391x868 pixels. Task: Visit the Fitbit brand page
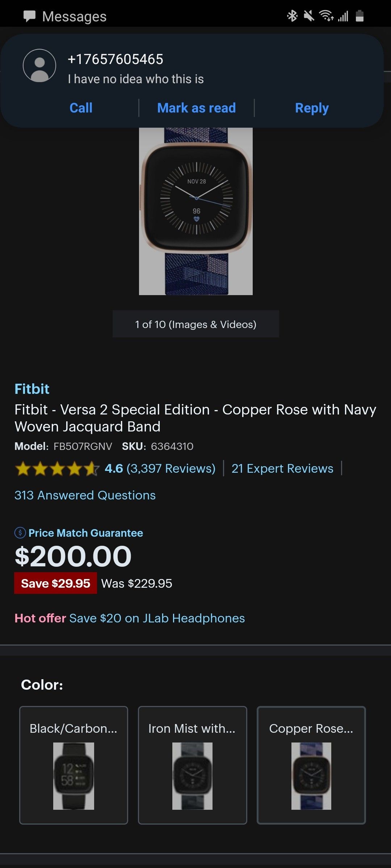click(32, 389)
